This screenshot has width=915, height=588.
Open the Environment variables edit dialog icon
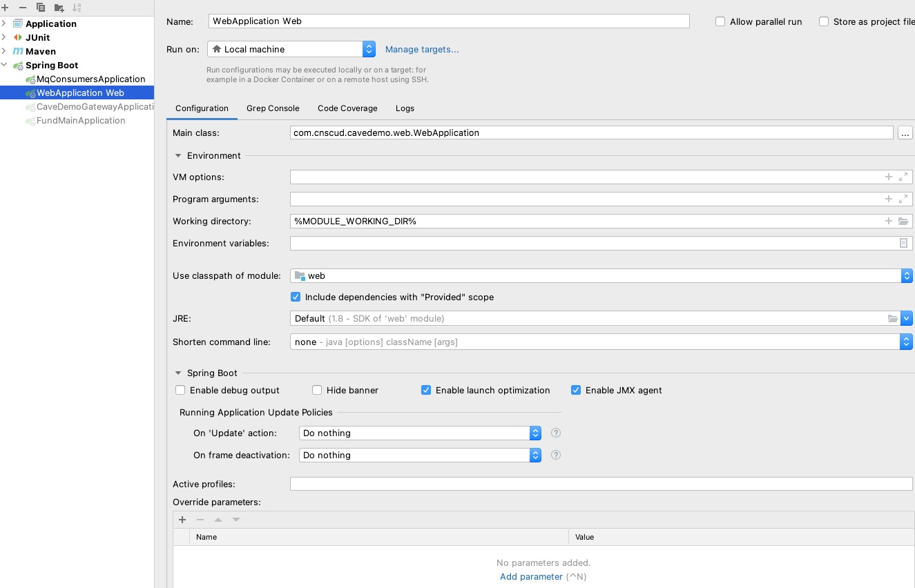click(903, 244)
